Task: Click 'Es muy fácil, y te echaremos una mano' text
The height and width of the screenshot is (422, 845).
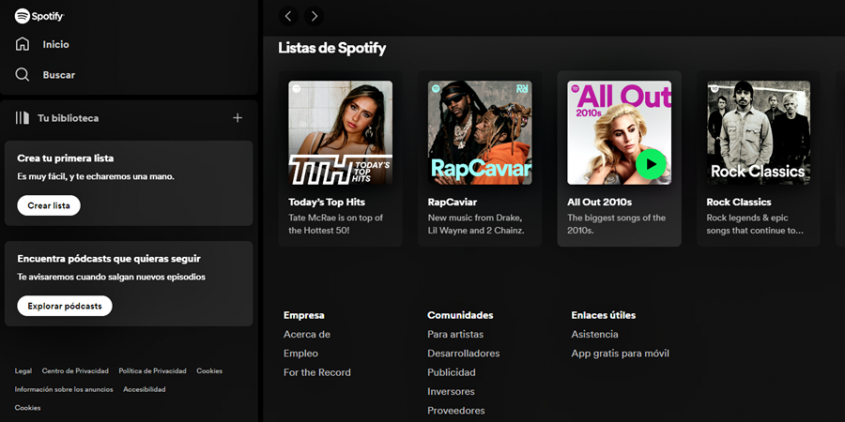Action: 96,177
